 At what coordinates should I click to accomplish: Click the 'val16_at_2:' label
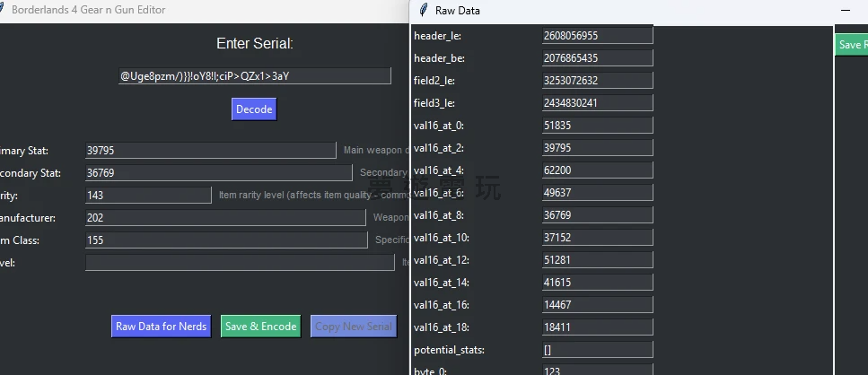click(438, 148)
